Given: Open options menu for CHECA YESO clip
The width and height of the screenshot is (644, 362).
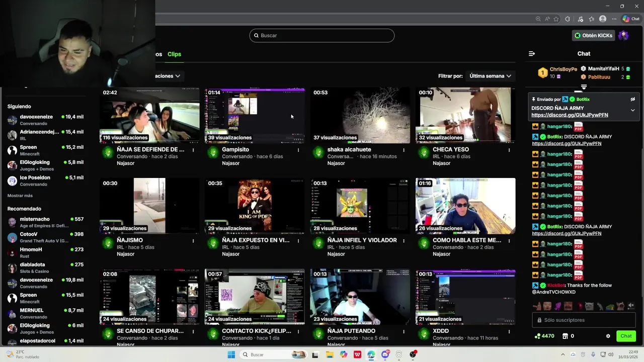Looking at the screenshot, I should tap(509, 150).
